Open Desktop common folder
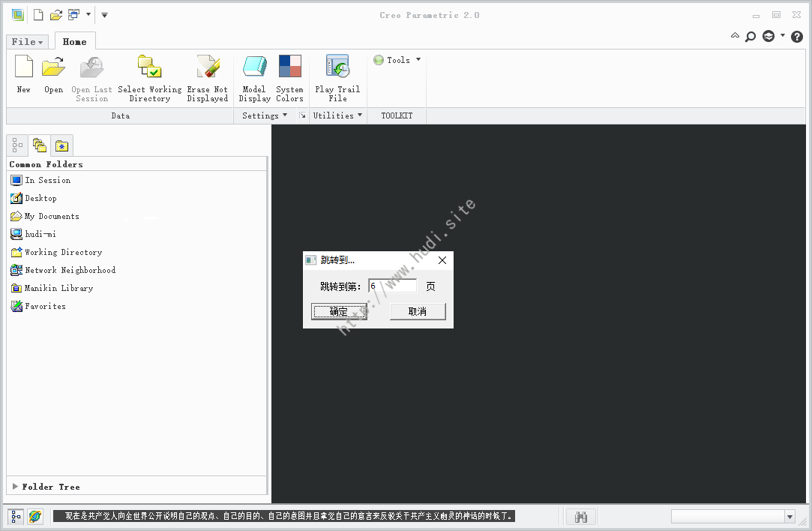 (x=34, y=199)
